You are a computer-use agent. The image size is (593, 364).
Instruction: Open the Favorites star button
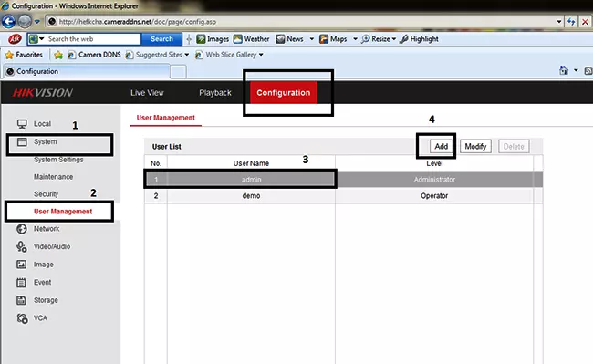(x=24, y=55)
